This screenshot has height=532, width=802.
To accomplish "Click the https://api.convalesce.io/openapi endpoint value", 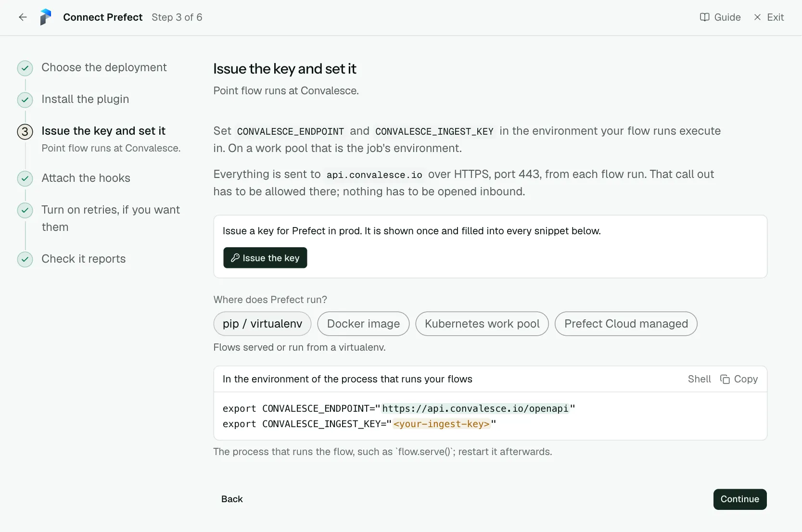I will point(475,408).
